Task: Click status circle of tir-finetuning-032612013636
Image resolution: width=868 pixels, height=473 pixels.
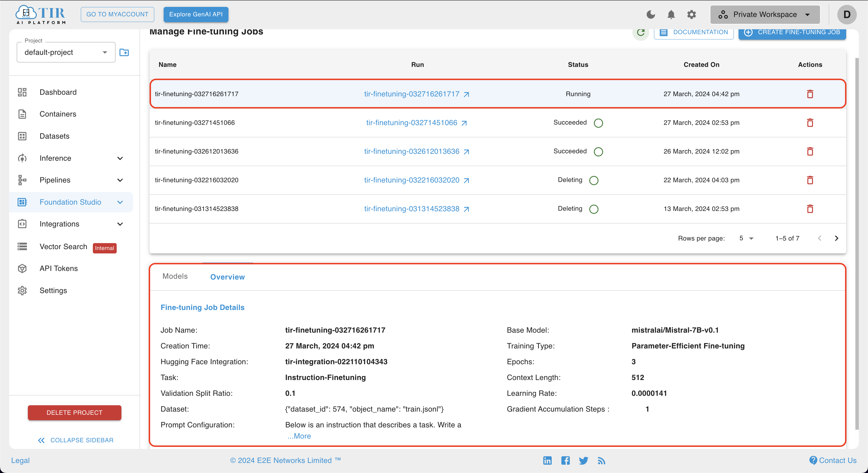Action: [598, 152]
